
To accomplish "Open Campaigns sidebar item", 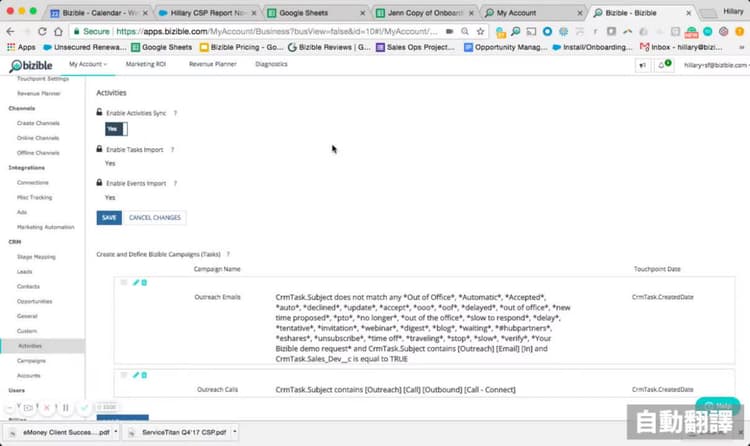I will pos(31,361).
